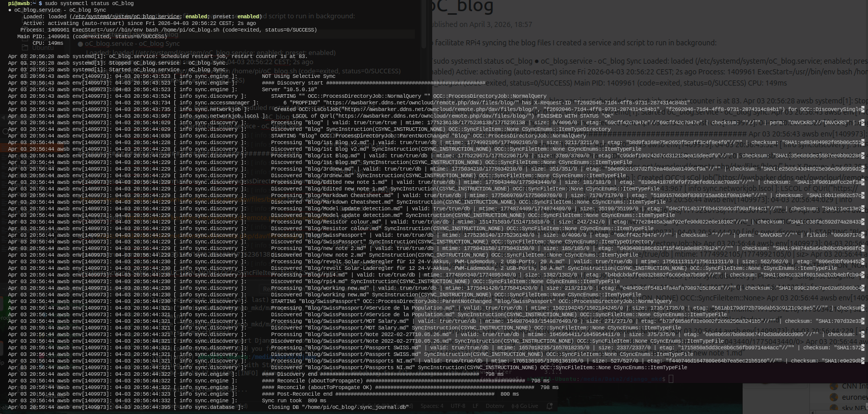Click the 'Active: activating (auto-restart)' status line
The width and height of the screenshot is (868, 414).
point(140,23)
